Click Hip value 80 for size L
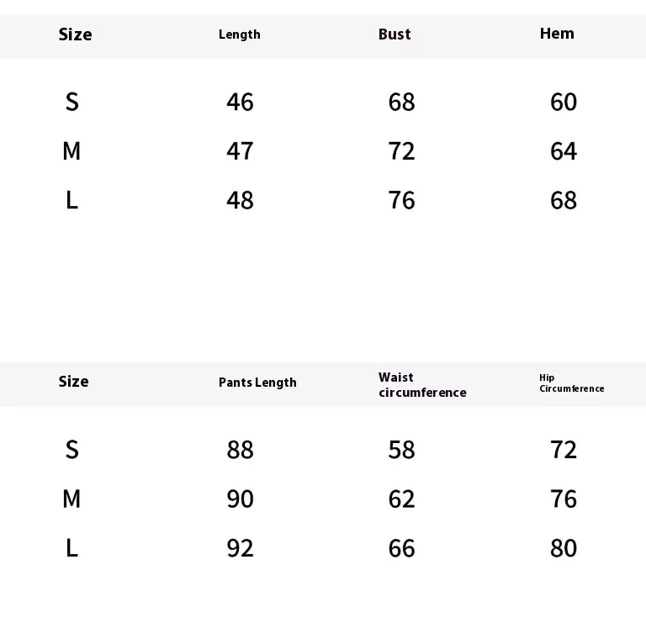The height and width of the screenshot is (644, 646). (563, 548)
